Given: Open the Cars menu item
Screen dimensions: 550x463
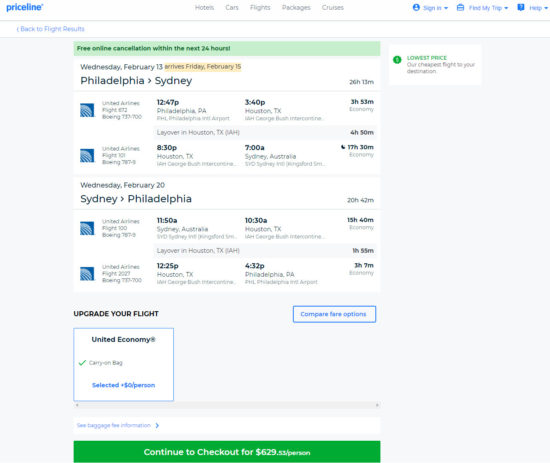Looking at the screenshot, I should (232, 7).
